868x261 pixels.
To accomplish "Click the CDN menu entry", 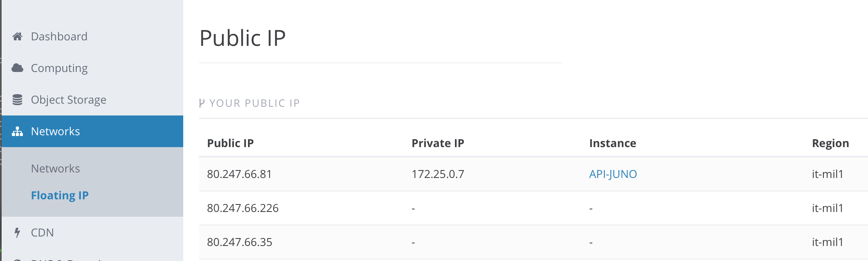I will point(42,233).
